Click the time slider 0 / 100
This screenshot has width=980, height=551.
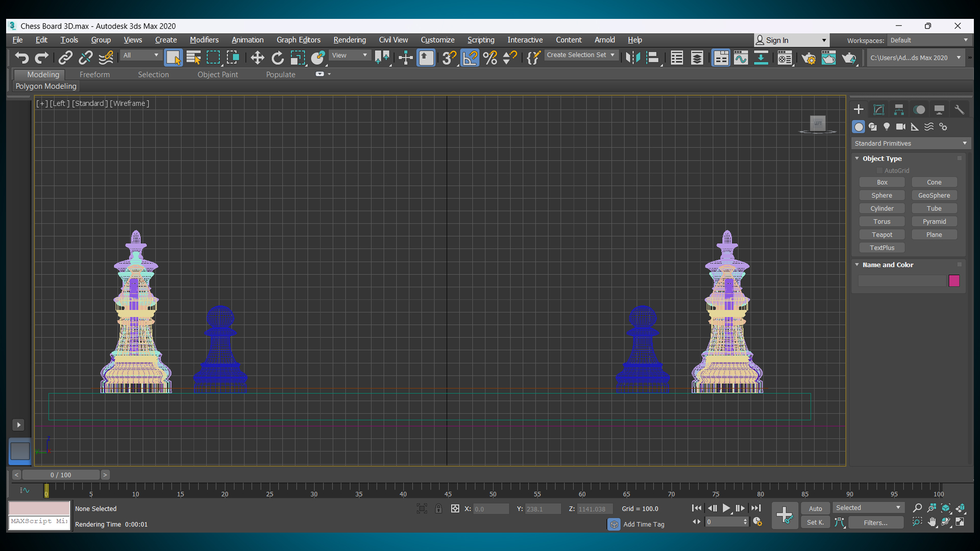coord(61,475)
